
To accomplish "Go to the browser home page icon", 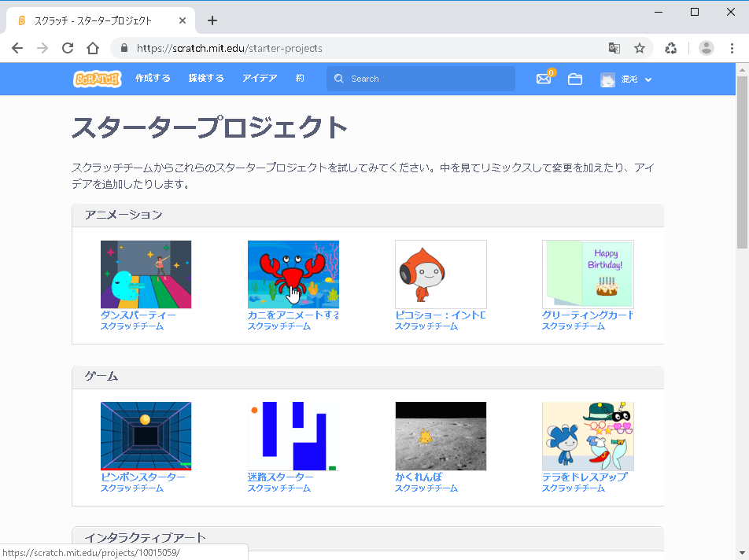I will 93,48.
